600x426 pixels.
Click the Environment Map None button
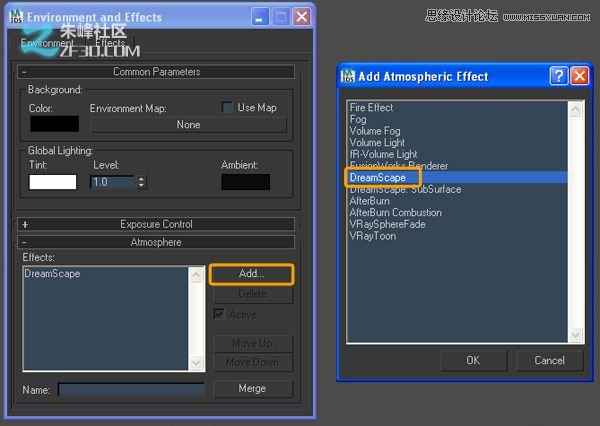[188, 125]
